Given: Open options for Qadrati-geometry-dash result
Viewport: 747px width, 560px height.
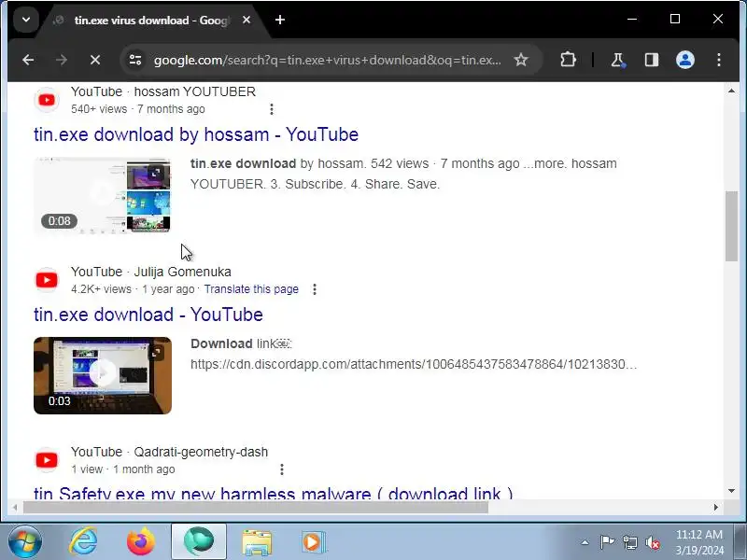Looking at the screenshot, I should 282,469.
